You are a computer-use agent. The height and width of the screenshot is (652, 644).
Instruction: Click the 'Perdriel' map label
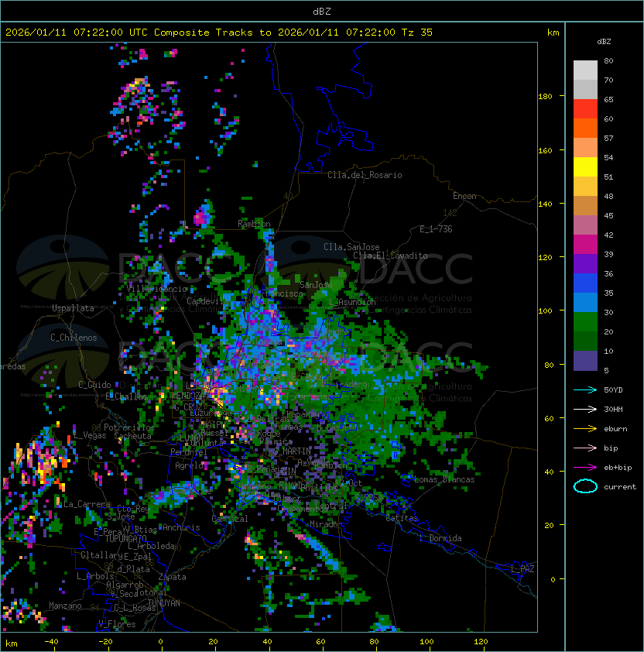click(x=188, y=451)
